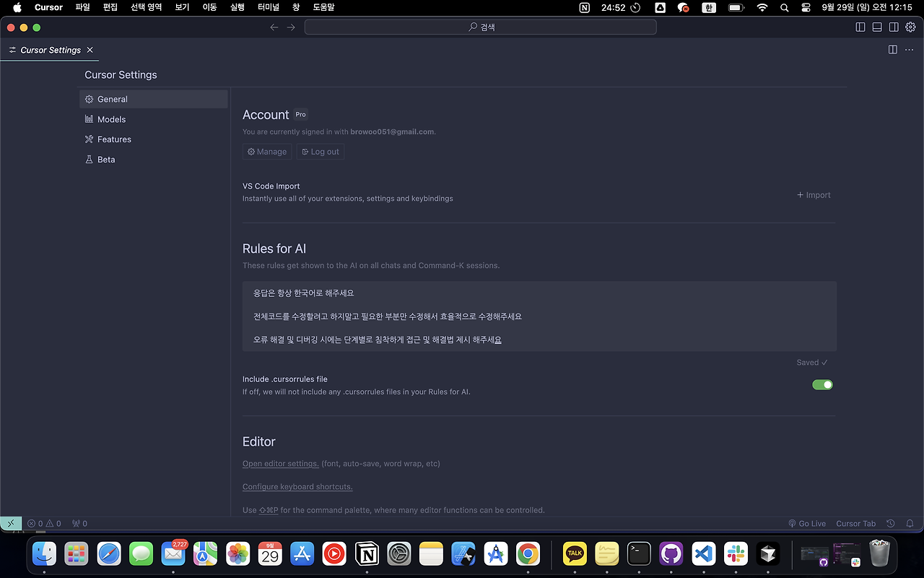924x578 pixels.
Task: Disable Include .cursorrules file toggle
Action: (822, 384)
